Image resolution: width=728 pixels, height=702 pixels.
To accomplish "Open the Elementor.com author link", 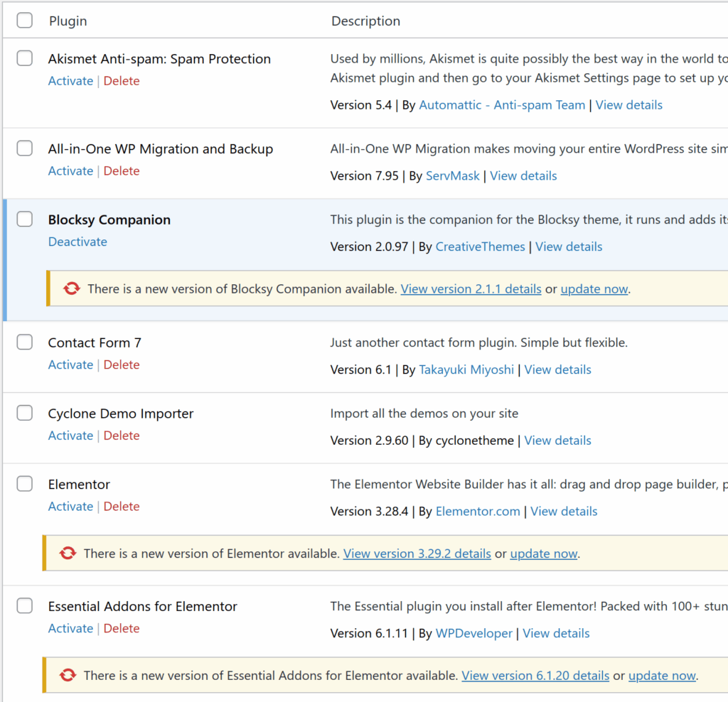I will (x=478, y=512).
